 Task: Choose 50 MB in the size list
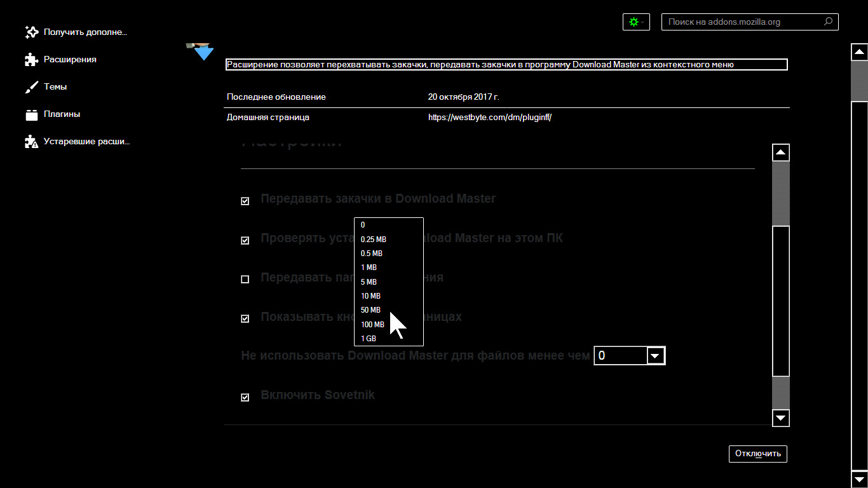tap(389, 310)
